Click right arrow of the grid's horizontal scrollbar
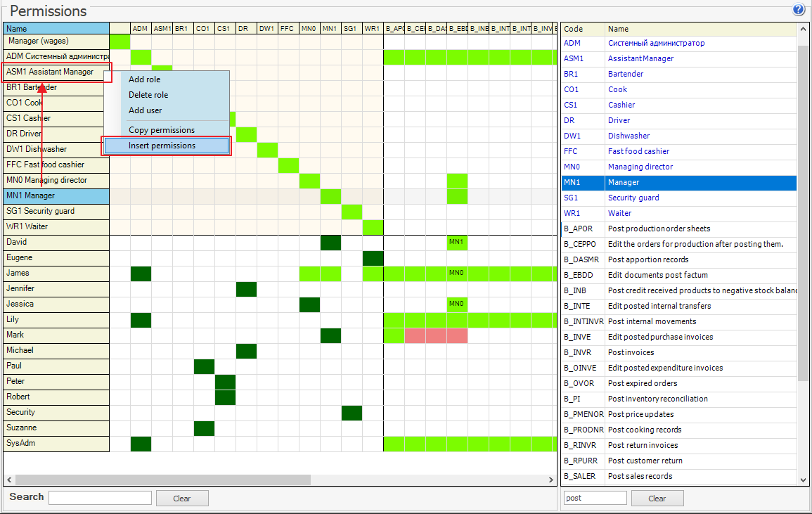The height and width of the screenshot is (514, 812). click(551, 480)
